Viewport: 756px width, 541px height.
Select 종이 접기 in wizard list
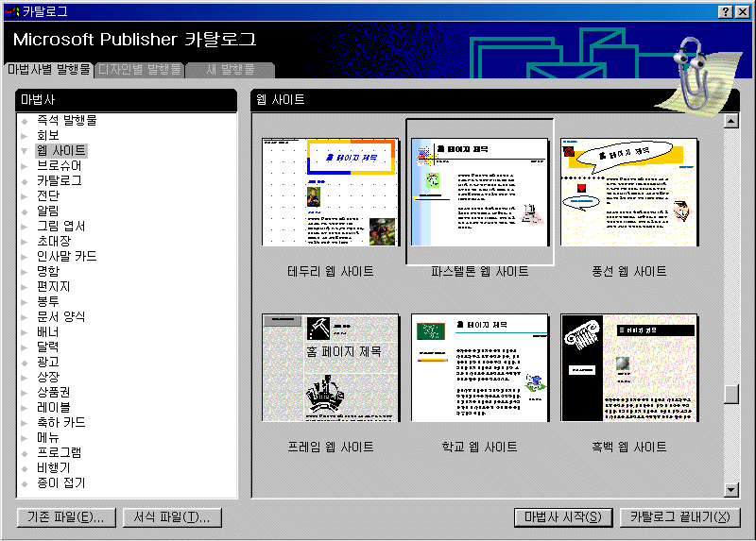(x=61, y=482)
